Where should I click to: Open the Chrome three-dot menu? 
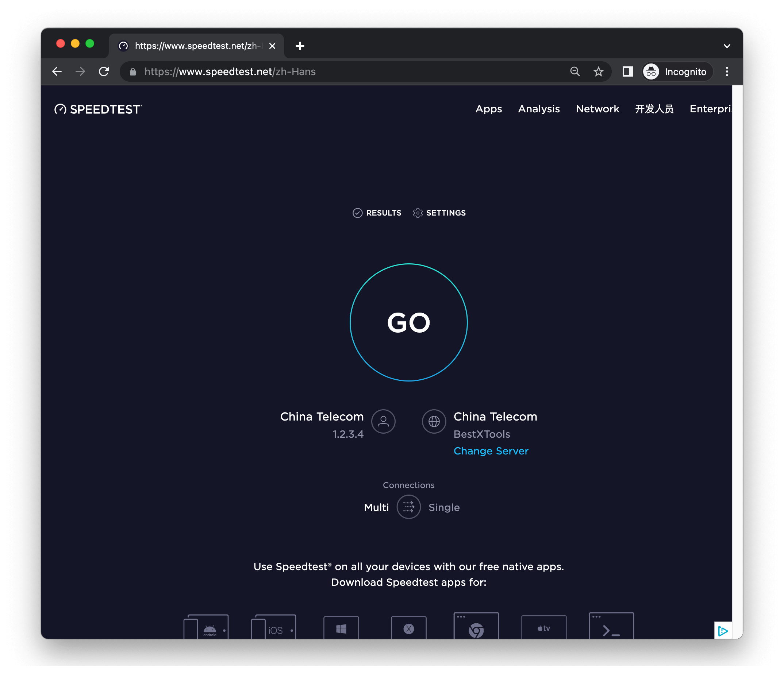click(x=726, y=72)
